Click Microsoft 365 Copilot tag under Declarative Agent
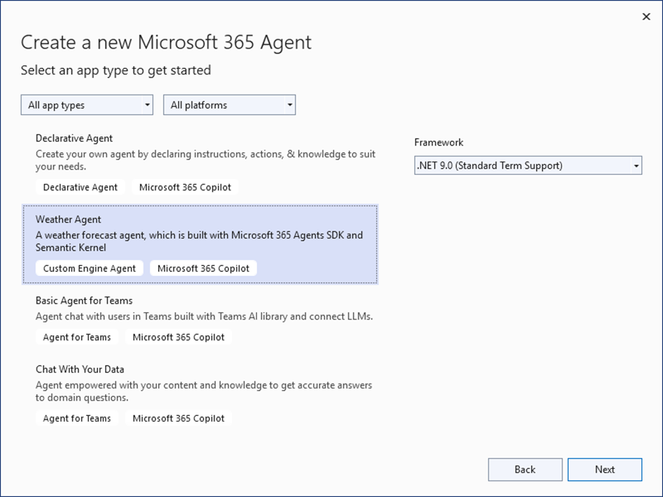The width and height of the screenshot is (663, 497). (185, 187)
